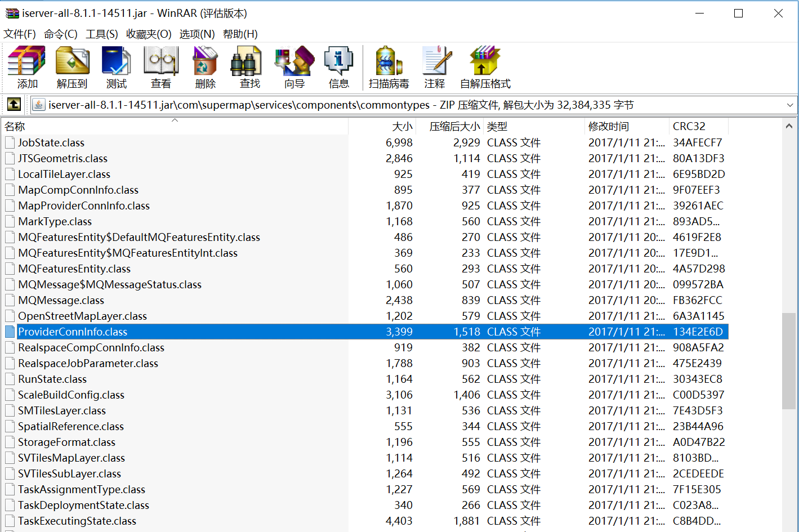Open the 文件(F) menu

[20, 34]
